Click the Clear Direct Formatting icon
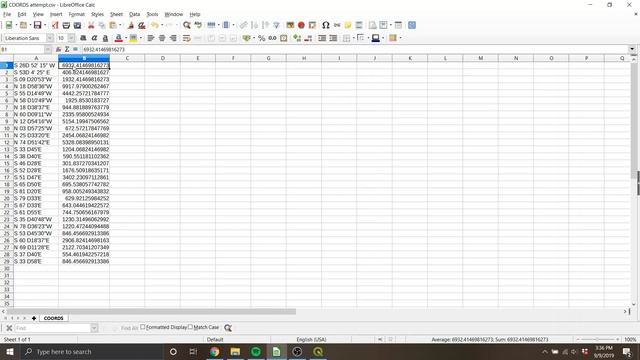The width and height of the screenshot is (640, 360). (142, 25)
